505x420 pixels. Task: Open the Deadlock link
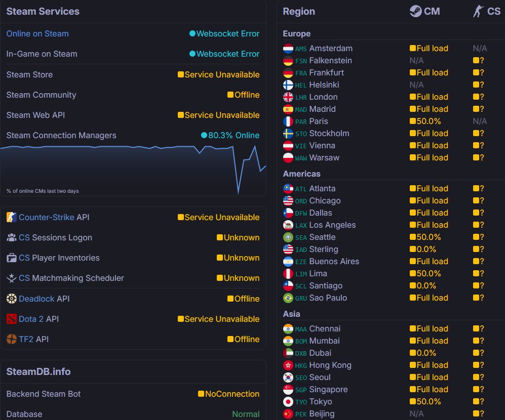(36, 299)
